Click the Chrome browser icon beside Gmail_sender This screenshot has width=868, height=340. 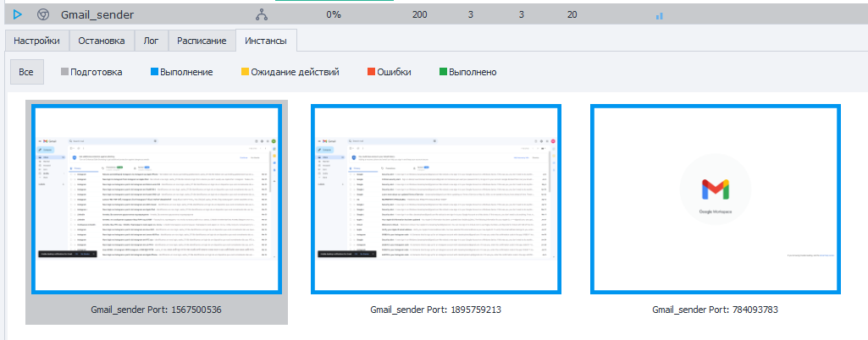[x=42, y=15]
